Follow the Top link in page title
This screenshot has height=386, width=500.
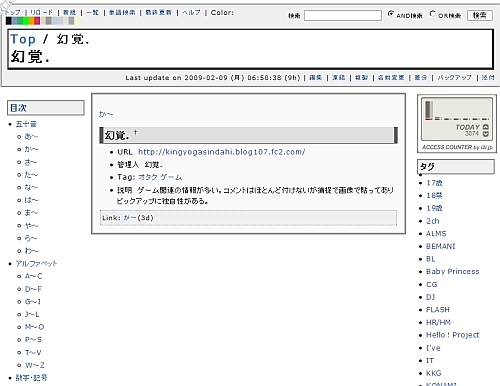pos(23,39)
